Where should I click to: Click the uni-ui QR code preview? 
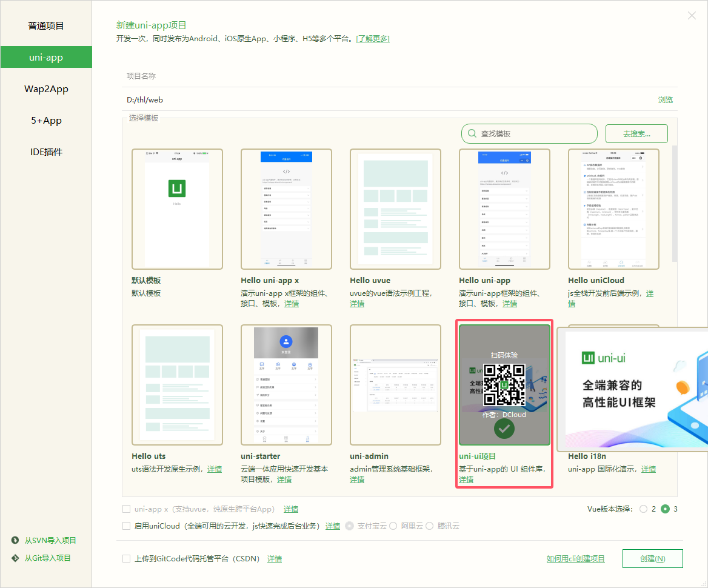coord(504,385)
